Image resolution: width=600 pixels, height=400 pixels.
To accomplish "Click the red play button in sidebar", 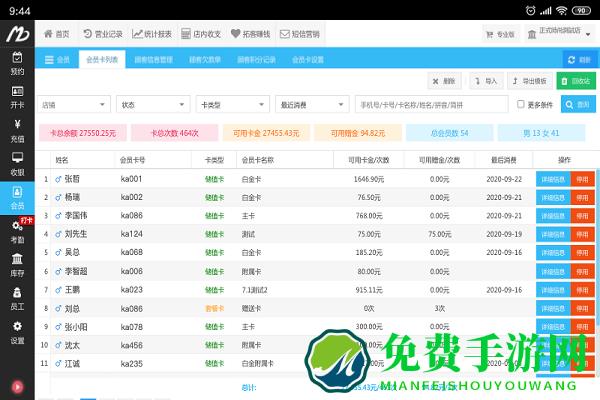I will tap(17, 387).
